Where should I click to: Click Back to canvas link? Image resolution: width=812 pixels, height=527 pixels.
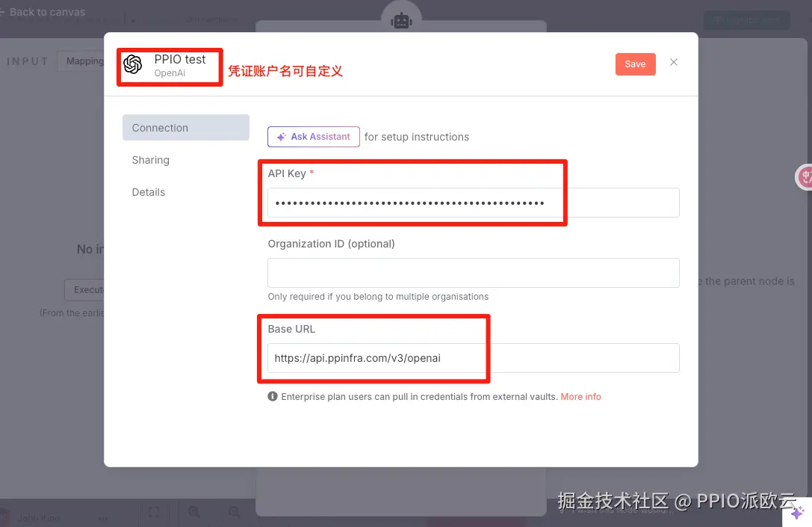43,12
